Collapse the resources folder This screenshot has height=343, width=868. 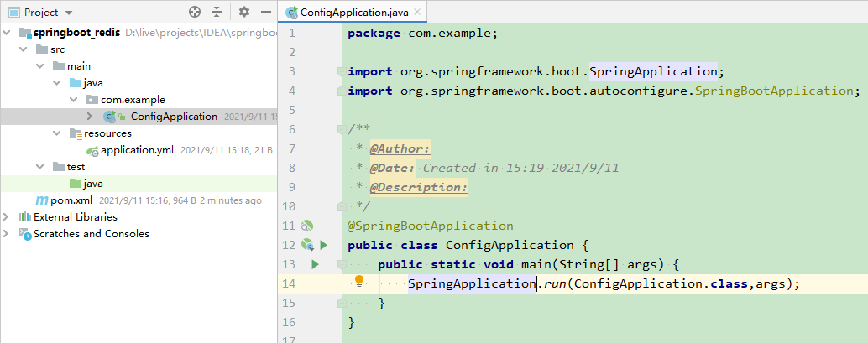(57, 133)
